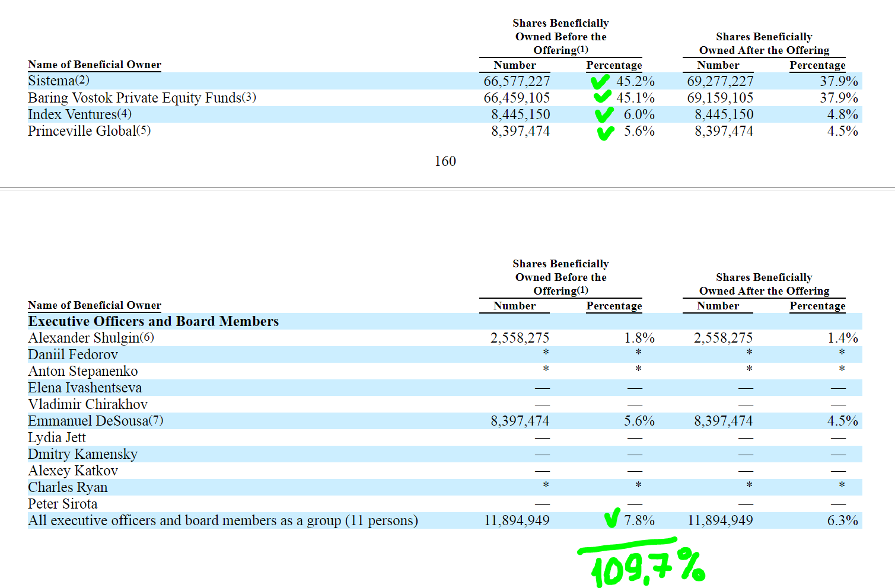This screenshot has height=588, width=895.
Task: Click the 'All executive officers and board members' label
Action: coord(223,520)
